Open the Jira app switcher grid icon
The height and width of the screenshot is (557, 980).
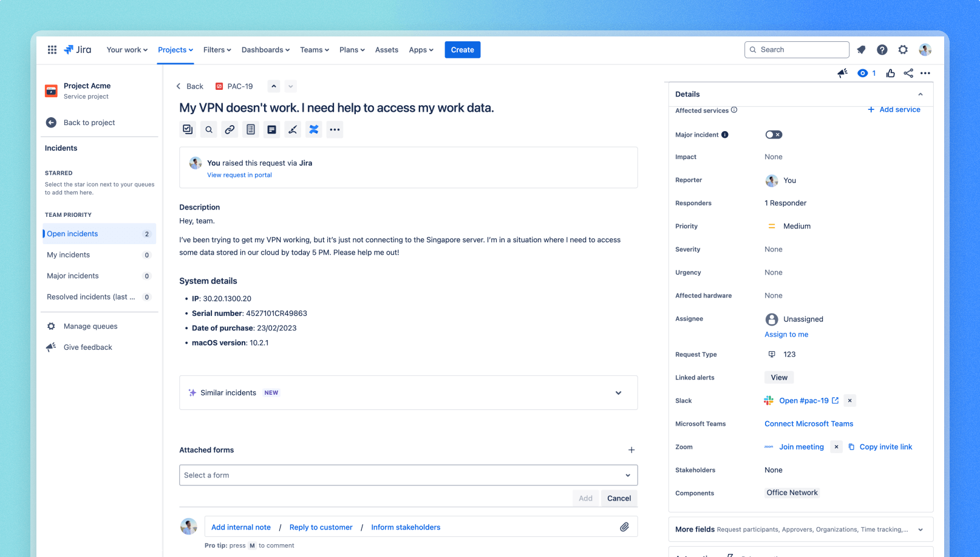[x=52, y=49]
